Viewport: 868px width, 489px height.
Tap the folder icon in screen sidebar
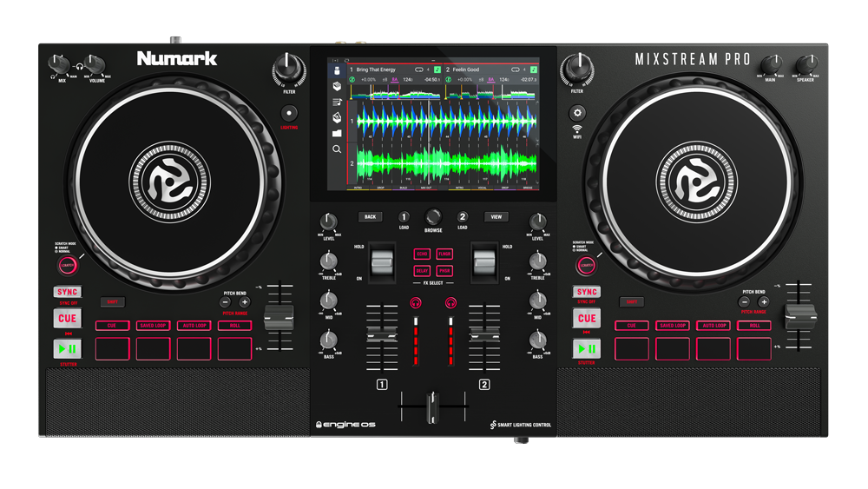[337, 134]
